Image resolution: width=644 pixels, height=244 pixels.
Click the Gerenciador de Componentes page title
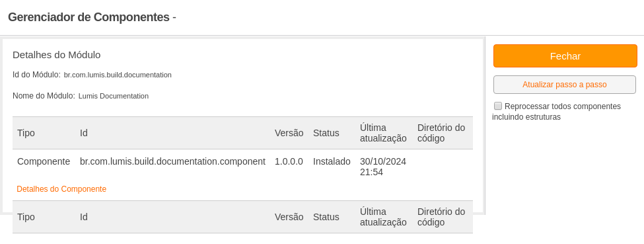(x=89, y=17)
